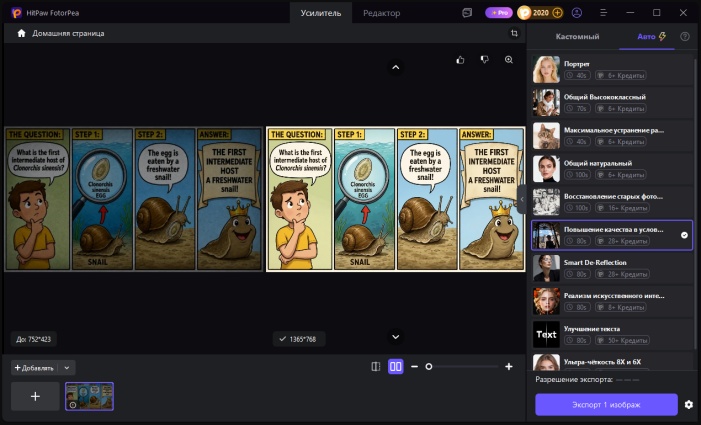Click the 50+ Кредиты label under Улучшение текста
The width and height of the screenshot is (701, 425).
[623, 341]
